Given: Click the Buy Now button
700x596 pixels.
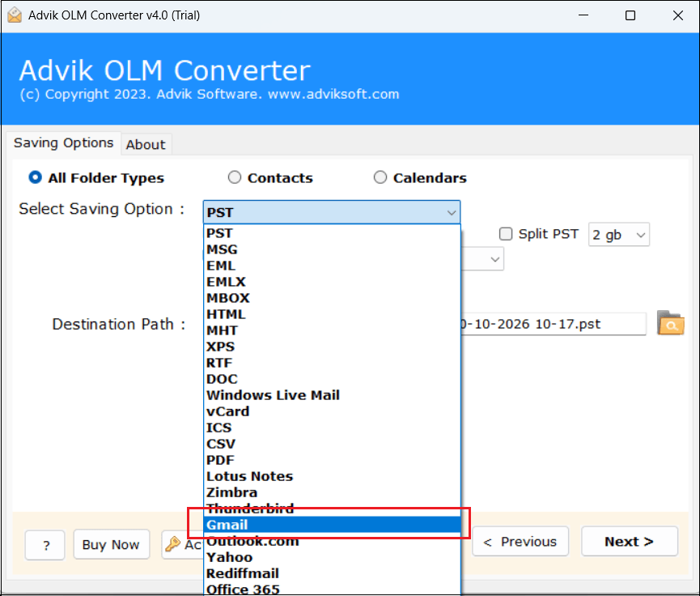Looking at the screenshot, I should [x=111, y=544].
